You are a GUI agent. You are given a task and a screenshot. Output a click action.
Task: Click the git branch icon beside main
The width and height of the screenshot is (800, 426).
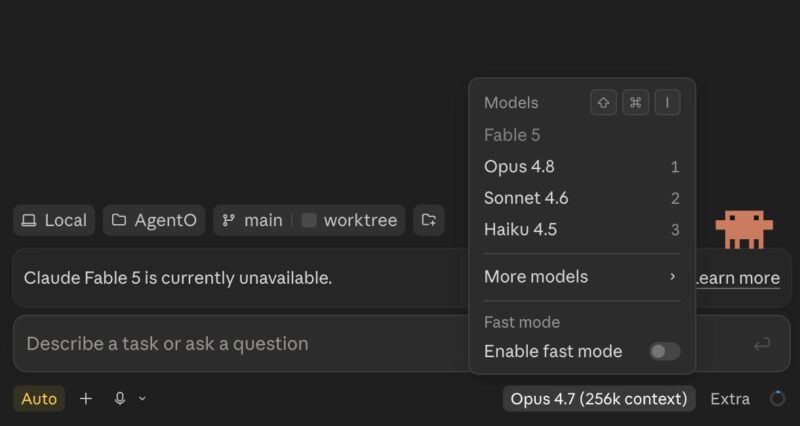[229, 220]
